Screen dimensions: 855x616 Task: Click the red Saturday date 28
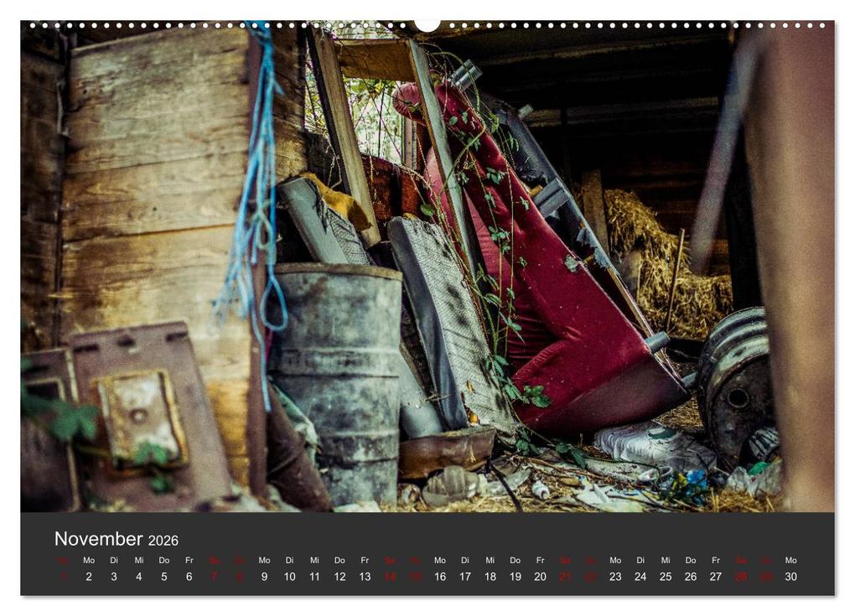pos(741,577)
